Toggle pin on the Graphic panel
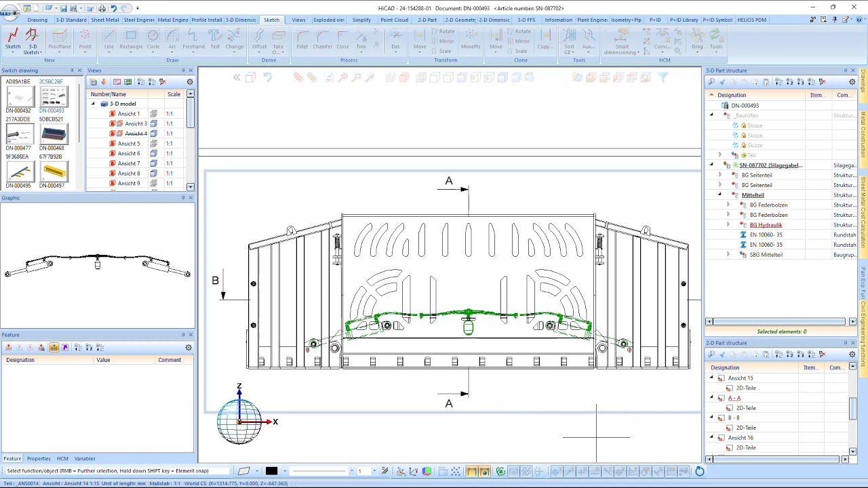The height and width of the screenshot is (488, 868). 183,198
